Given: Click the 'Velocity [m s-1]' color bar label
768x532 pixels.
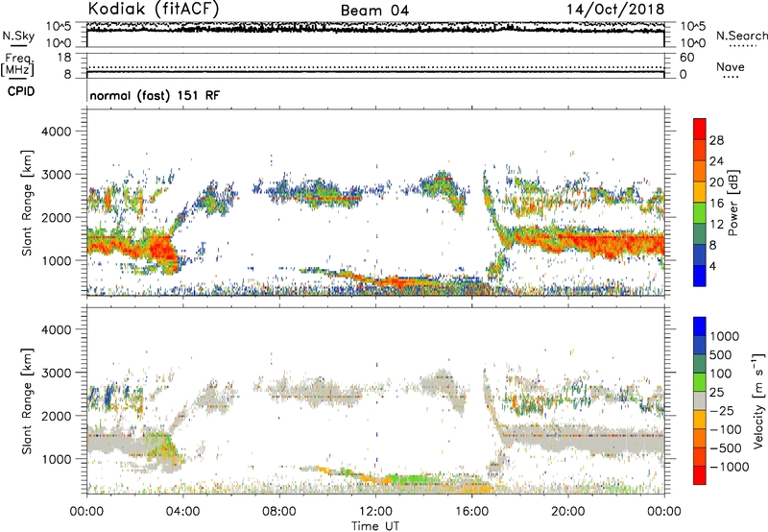Looking at the screenshot, I should click(758, 400).
